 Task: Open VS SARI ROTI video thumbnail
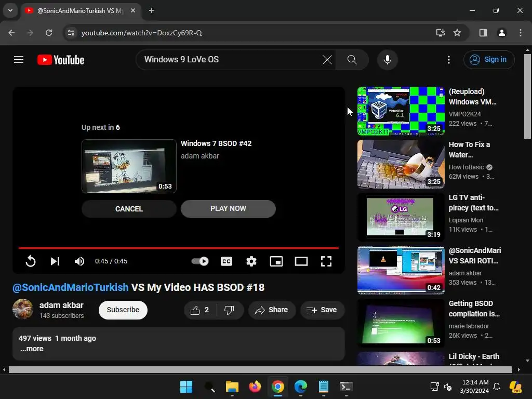tap(401, 270)
